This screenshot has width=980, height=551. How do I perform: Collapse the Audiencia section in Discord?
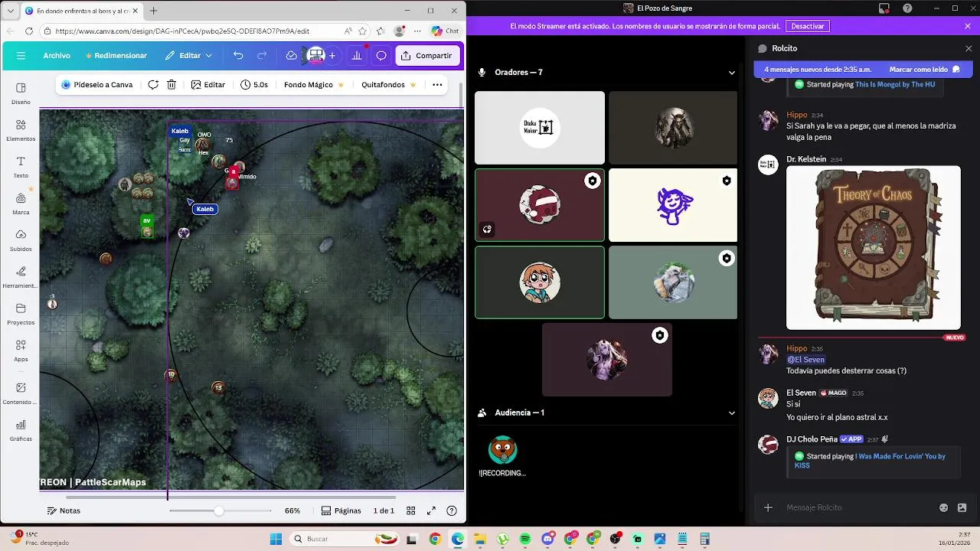[732, 412]
